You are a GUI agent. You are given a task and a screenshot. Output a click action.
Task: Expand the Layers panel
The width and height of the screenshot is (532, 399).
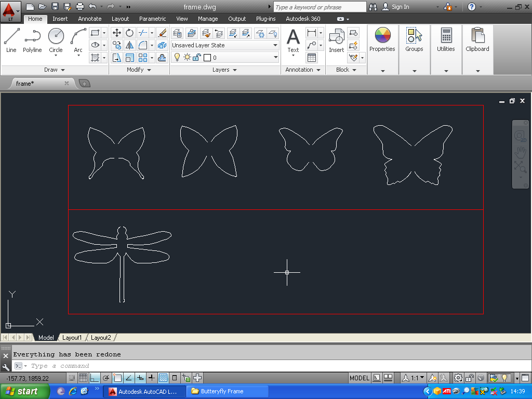click(224, 70)
